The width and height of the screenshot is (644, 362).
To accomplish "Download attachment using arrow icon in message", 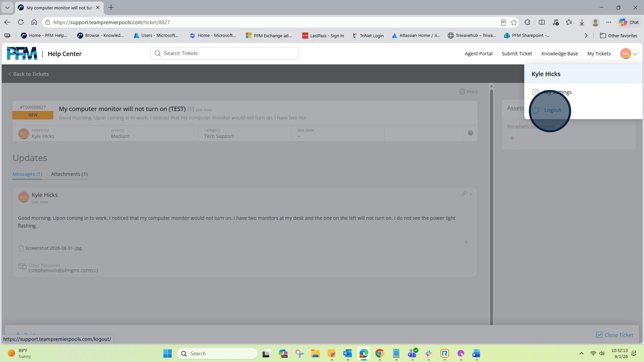I will pos(466,242).
